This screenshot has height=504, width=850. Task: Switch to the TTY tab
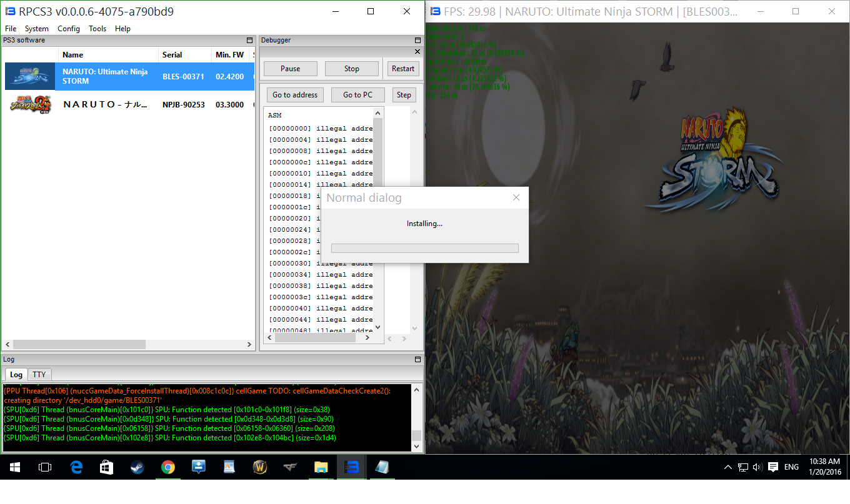(x=39, y=375)
